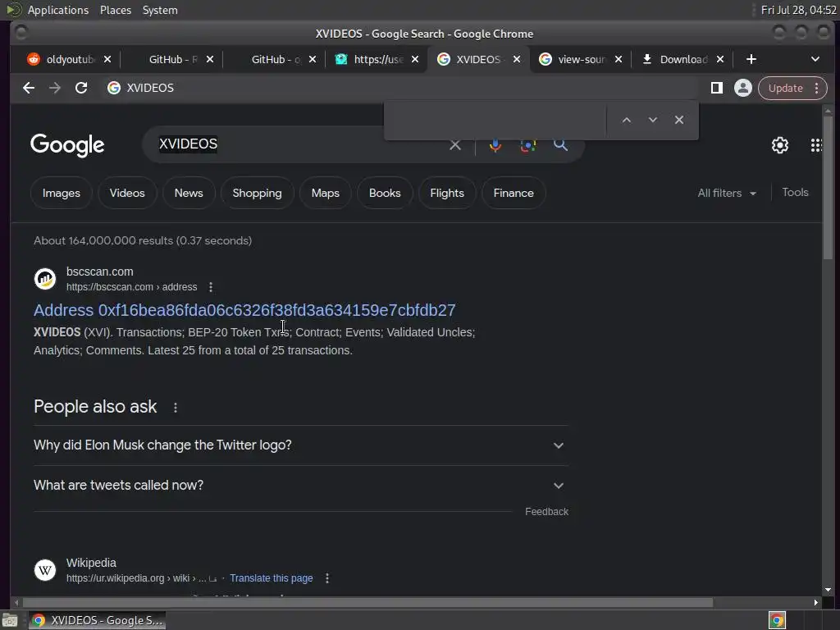Click the Google logo
The image size is (840, 630).
point(67,145)
